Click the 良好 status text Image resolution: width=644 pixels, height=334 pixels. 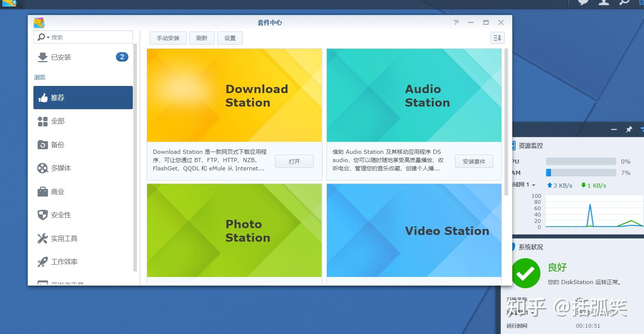point(557,268)
